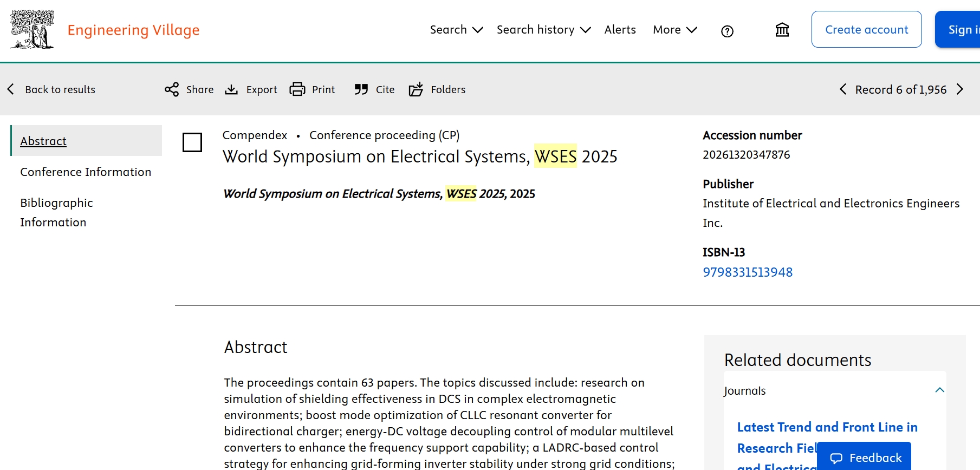980x470 pixels.
Task: Jump to Conference Information section
Action: (x=86, y=172)
